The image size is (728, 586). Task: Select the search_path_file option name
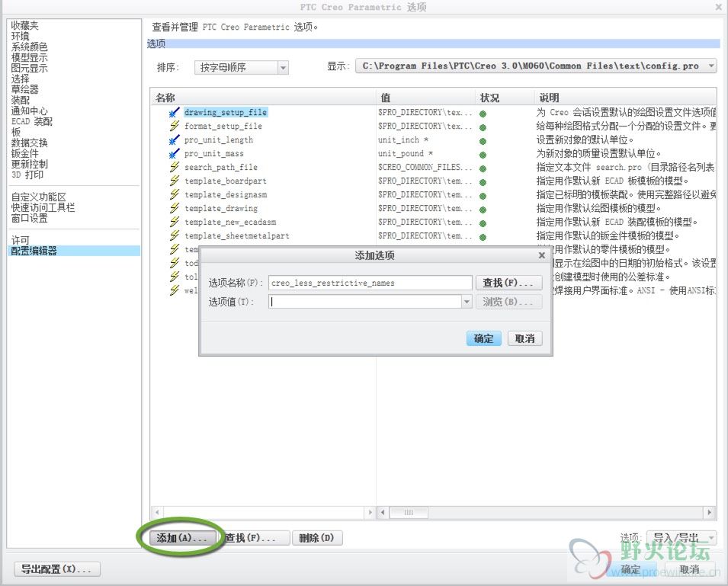(221, 167)
